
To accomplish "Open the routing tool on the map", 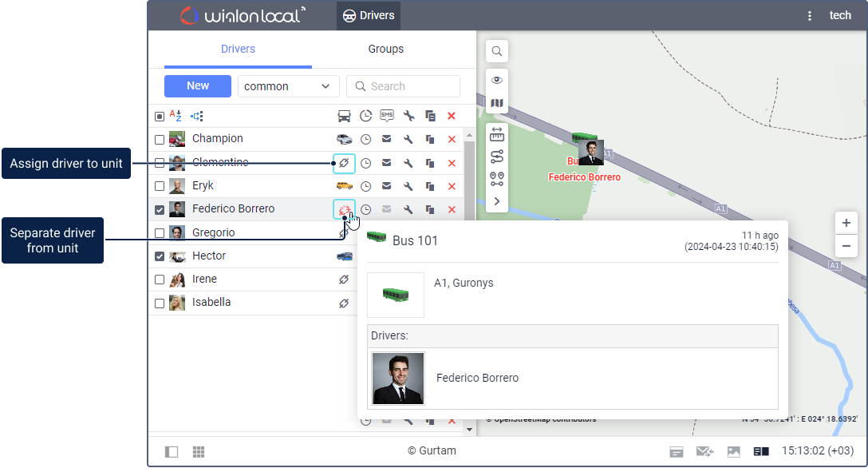I will coord(497,157).
